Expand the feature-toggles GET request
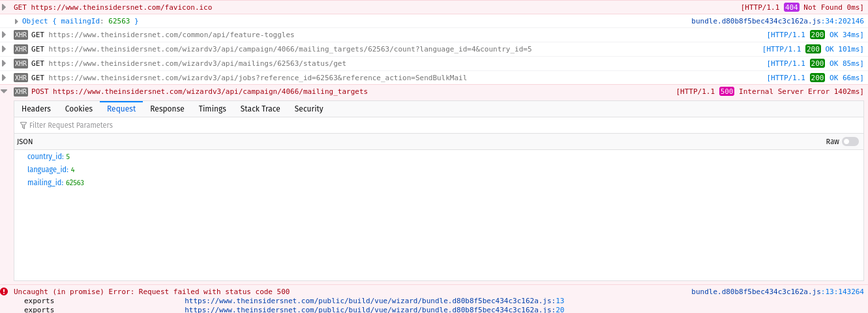Screen dimensions: 868x313 pos(4,35)
